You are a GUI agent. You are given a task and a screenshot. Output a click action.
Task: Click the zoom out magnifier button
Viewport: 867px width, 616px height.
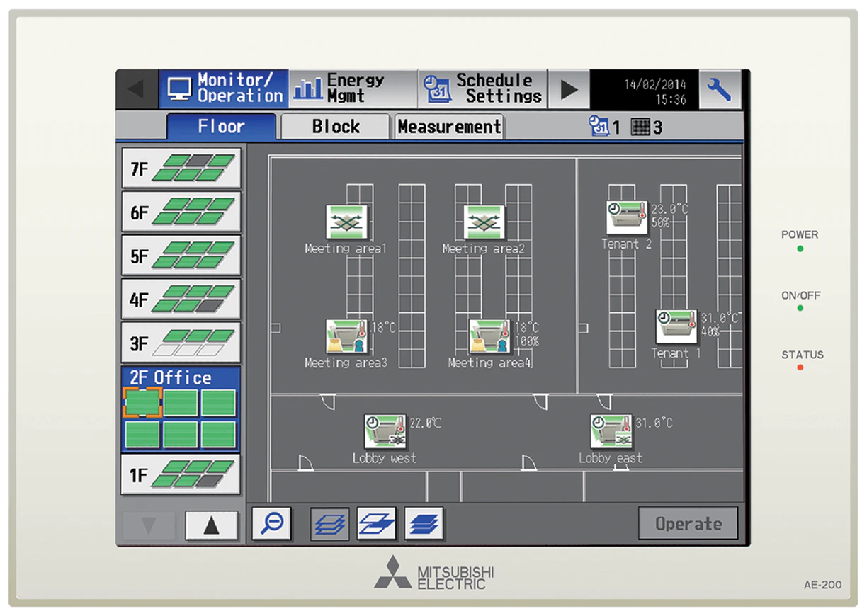click(271, 524)
